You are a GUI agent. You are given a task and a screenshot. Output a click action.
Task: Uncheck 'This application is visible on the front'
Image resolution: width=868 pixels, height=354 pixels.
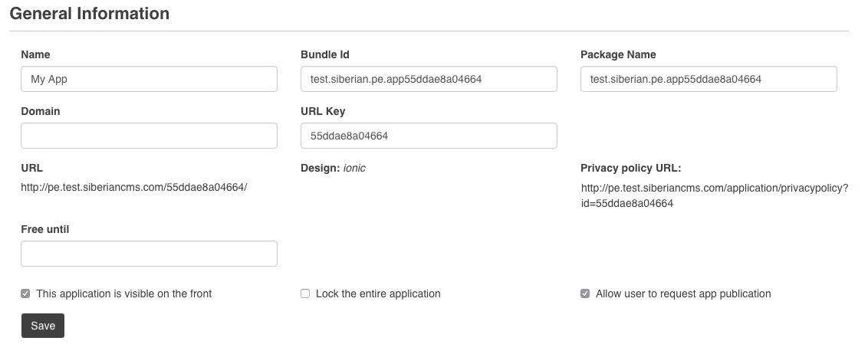click(x=26, y=293)
